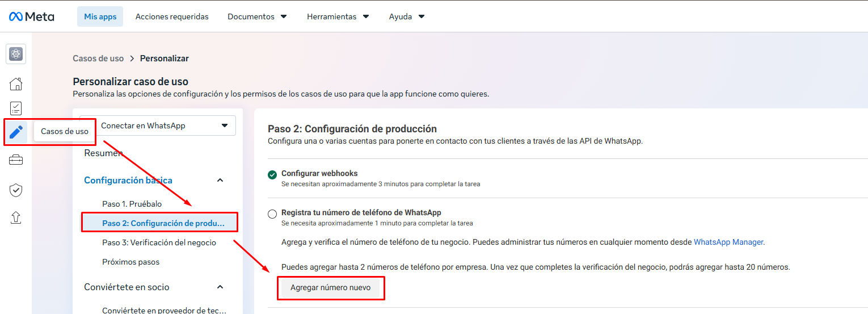Image resolution: width=868 pixels, height=314 pixels.
Task: Select Paso 3: Verificación del negocio
Action: point(159,242)
